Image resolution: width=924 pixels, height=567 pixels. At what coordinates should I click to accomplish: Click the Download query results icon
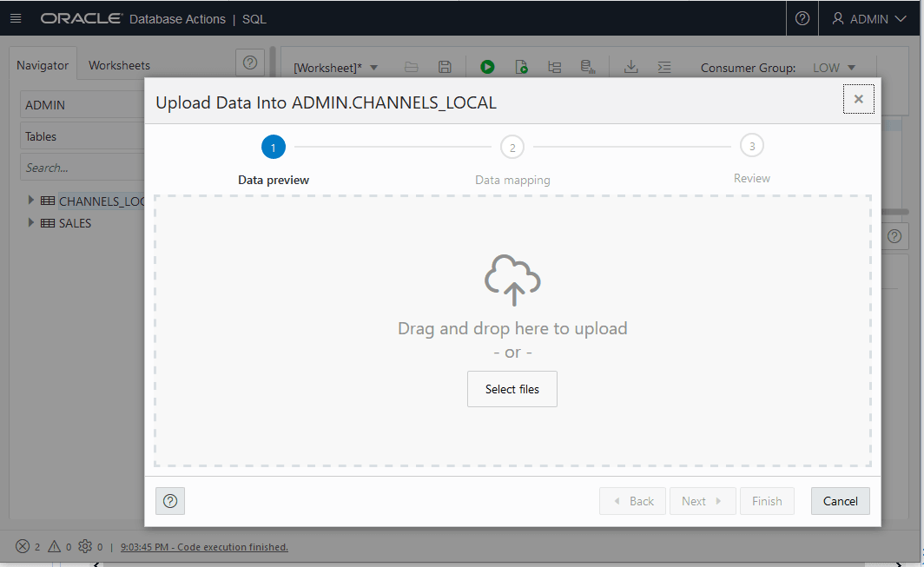pos(631,67)
